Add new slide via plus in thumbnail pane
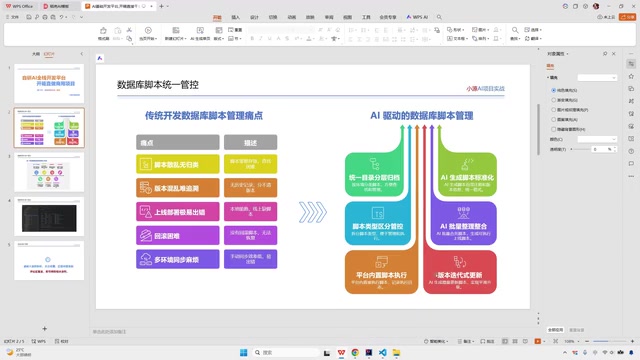The width and height of the screenshot is (640, 360). click(x=44, y=329)
